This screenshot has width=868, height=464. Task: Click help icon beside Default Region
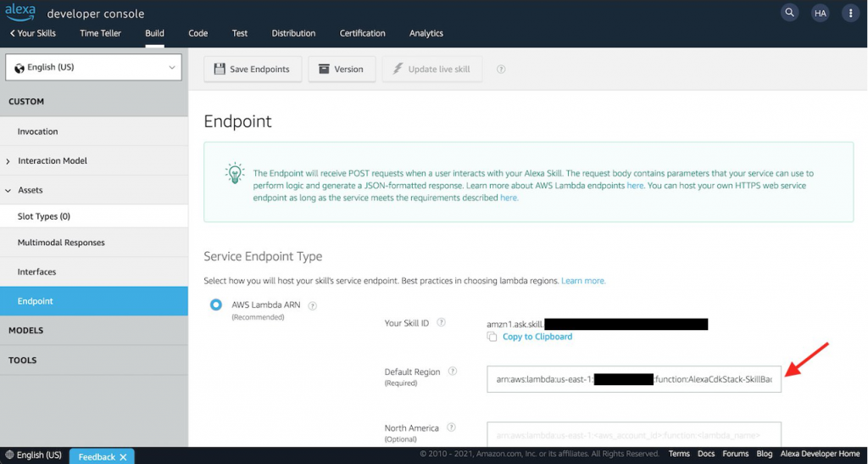tap(453, 372)
